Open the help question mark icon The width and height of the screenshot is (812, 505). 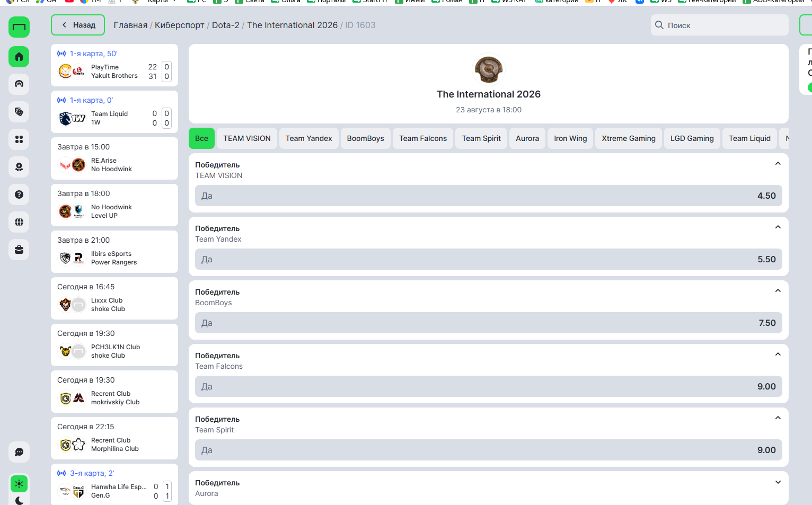[x=19, y=194]
